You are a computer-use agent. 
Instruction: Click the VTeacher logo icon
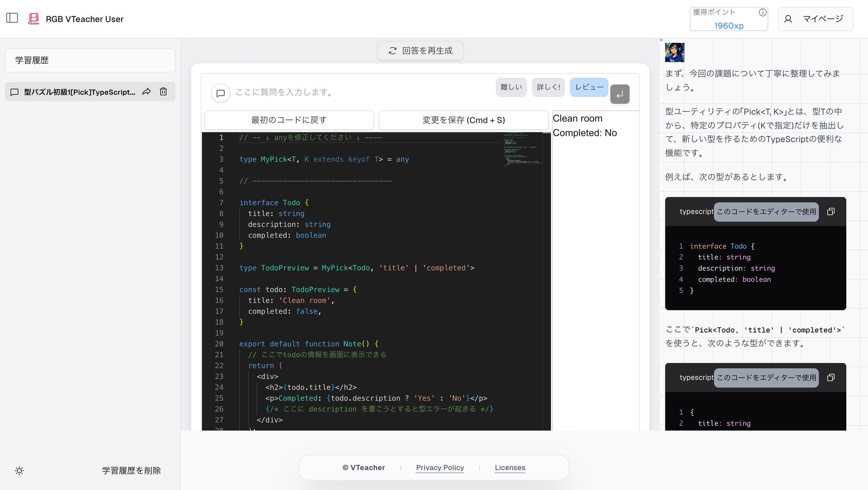pyautogui.click(x=33, y=19)
